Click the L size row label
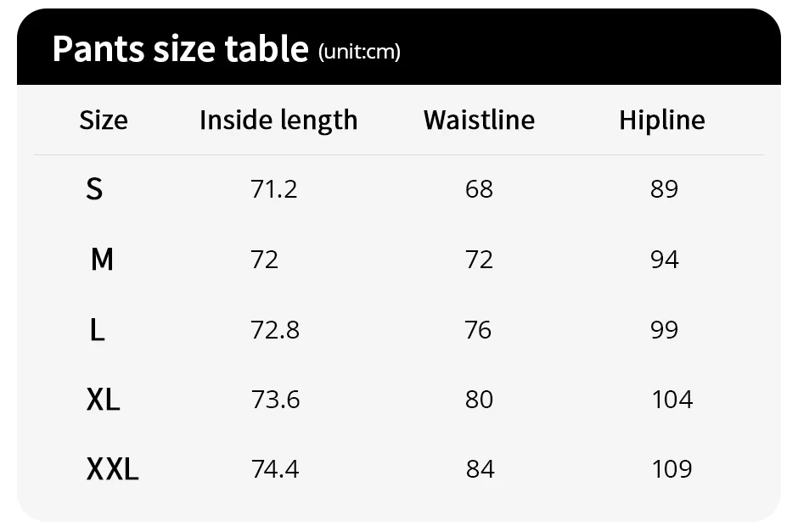 [x=98, y=329]
